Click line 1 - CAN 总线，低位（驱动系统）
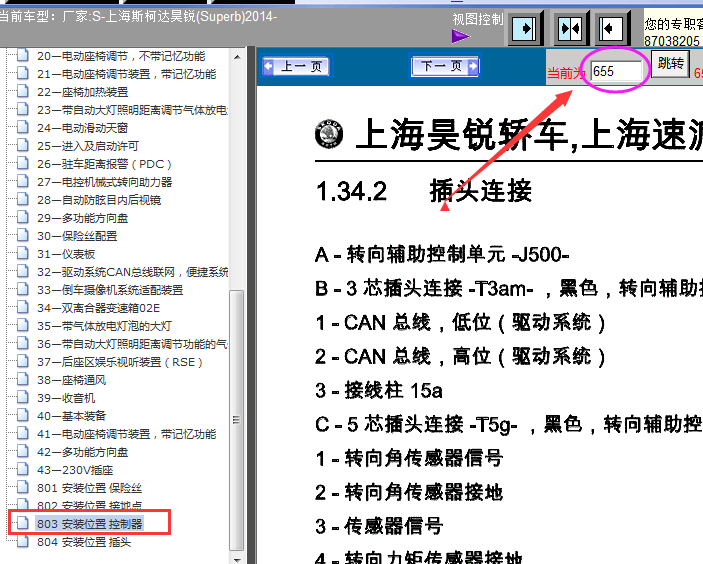This screenshot has height=564, width=703. 460,323
